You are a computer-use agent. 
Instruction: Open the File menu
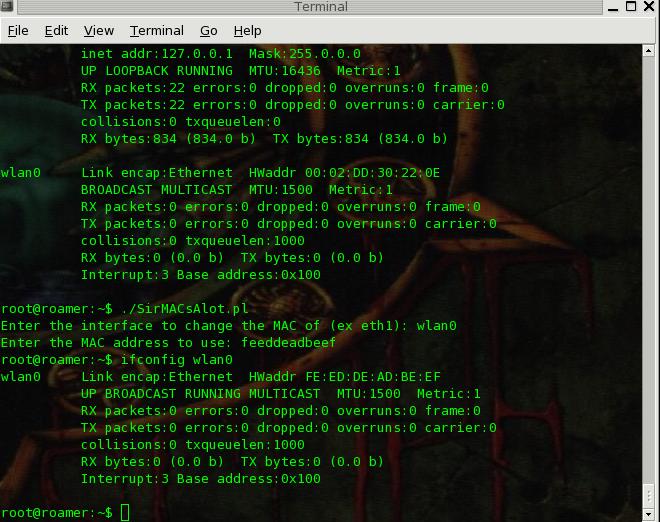18,31
